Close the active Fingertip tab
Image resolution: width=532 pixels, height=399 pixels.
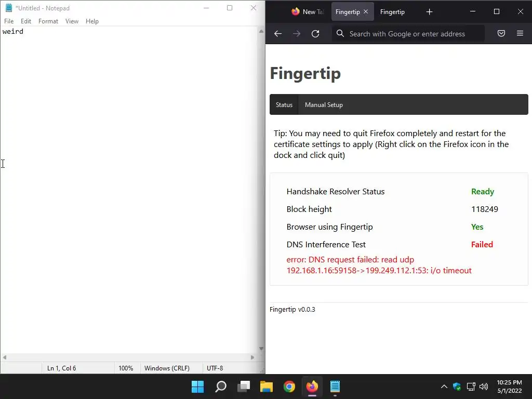[366, 11]
